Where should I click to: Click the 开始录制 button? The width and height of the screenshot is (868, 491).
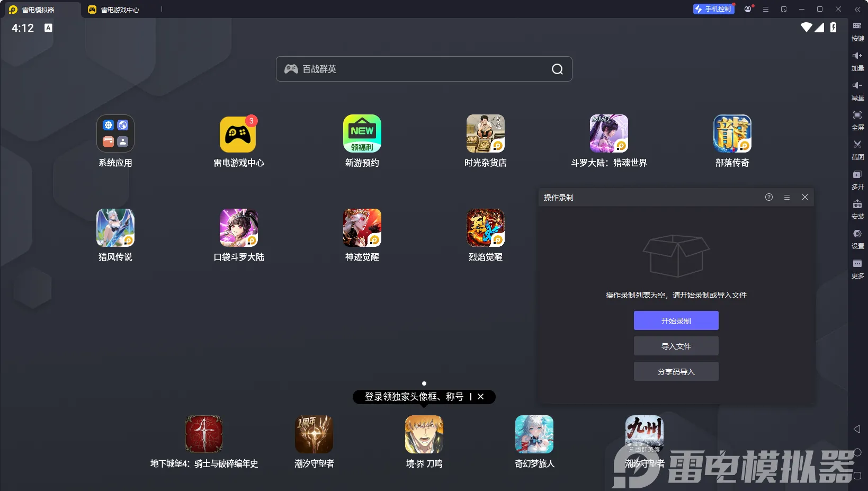676,320
